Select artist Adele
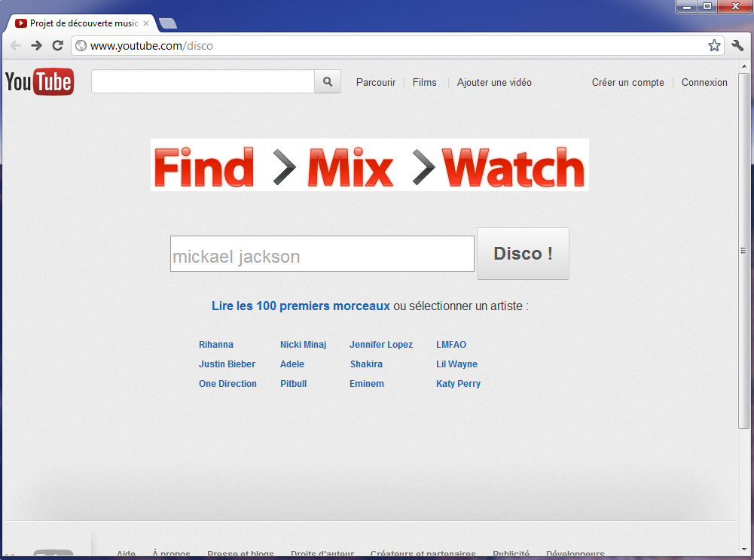This screenshot has height=560, width=754. pyautogui.click(x=292, y=364)
